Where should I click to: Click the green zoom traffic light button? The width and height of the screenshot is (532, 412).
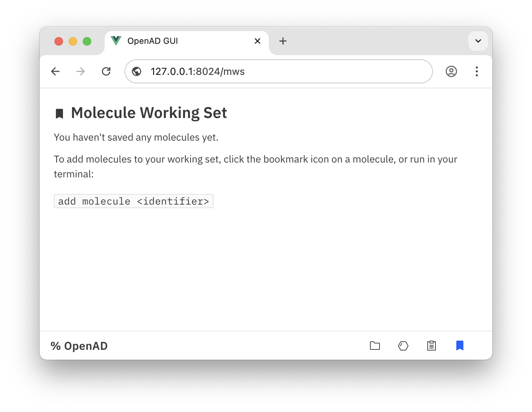(x=87, y=41)
